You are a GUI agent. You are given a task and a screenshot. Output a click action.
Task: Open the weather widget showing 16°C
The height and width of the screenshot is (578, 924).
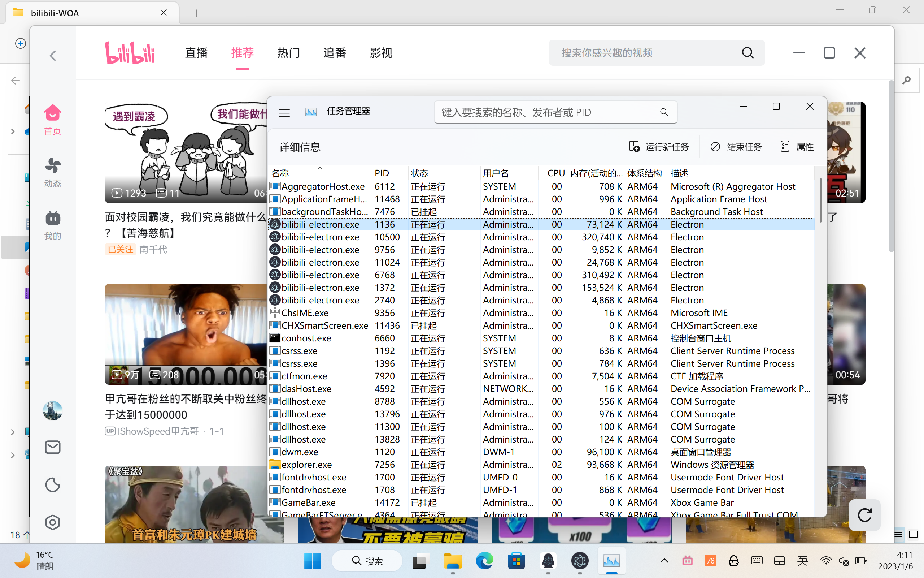pyautogui.click(x=34, y=560)
